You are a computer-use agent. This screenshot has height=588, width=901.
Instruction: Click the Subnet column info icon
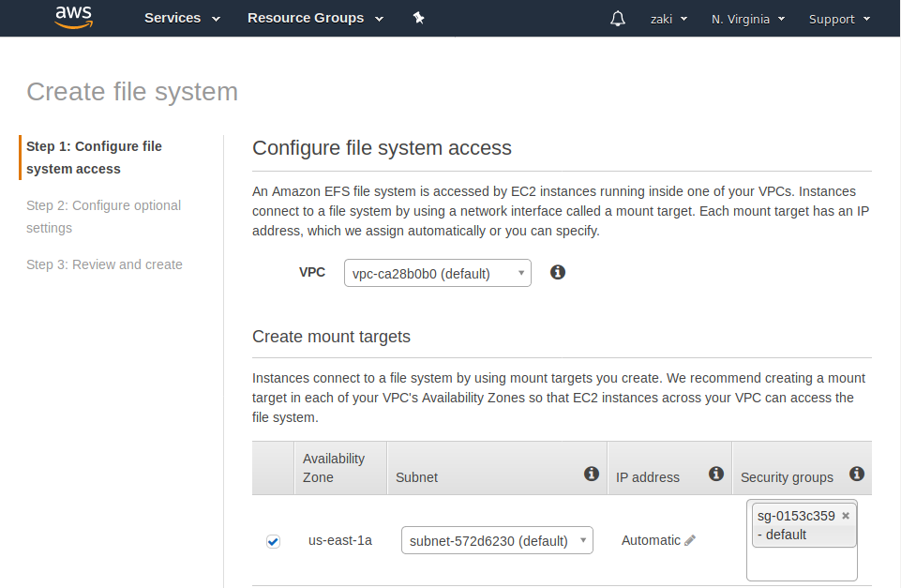pos(592,474)
